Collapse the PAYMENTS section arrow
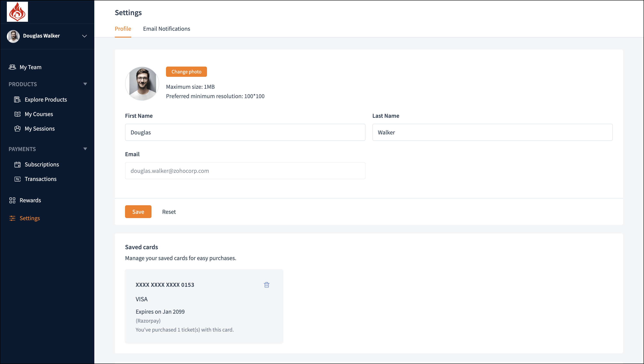This screenshot has height=364, width=644. pos(85,149)
